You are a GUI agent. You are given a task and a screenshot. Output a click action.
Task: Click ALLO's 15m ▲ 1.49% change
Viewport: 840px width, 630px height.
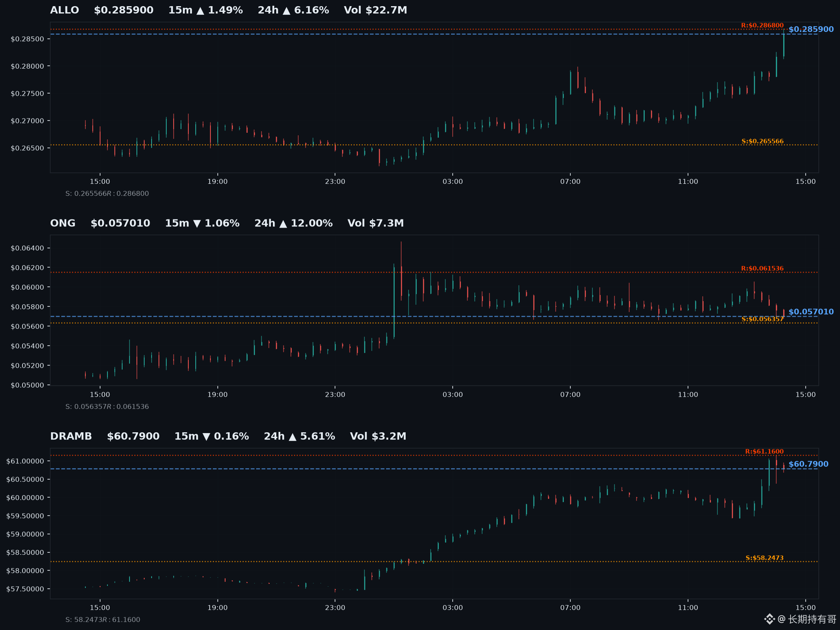[x=206, y=10]
